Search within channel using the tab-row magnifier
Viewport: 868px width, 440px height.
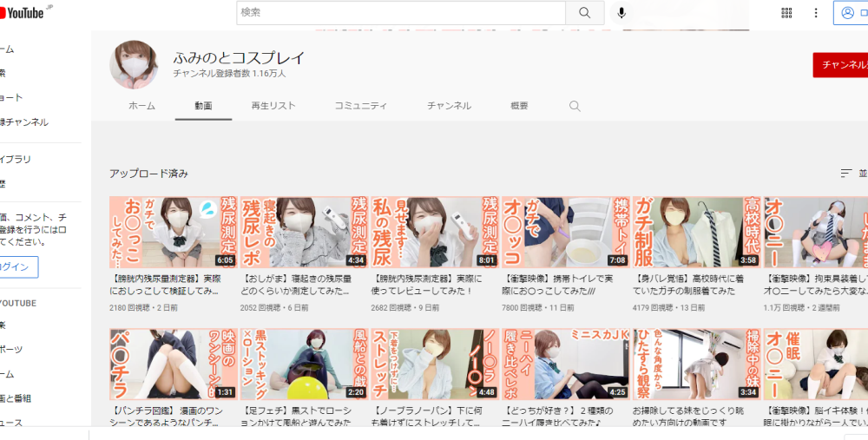(x=575, y=106)
